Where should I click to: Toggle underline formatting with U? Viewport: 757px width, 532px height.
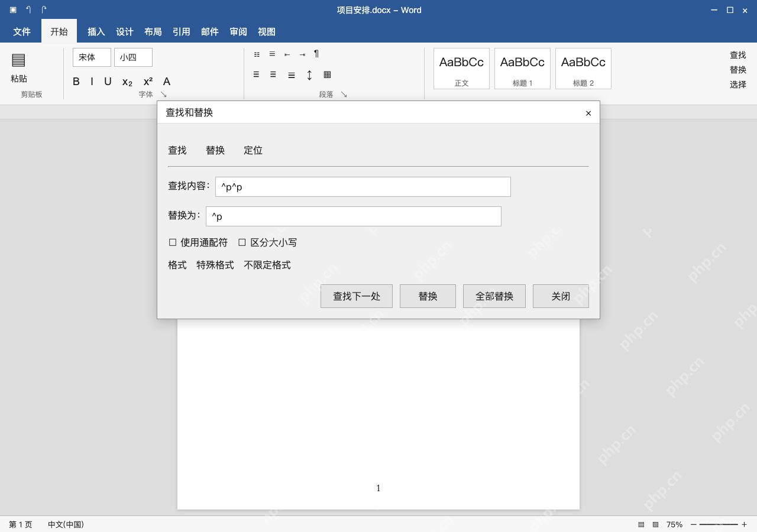108,82
